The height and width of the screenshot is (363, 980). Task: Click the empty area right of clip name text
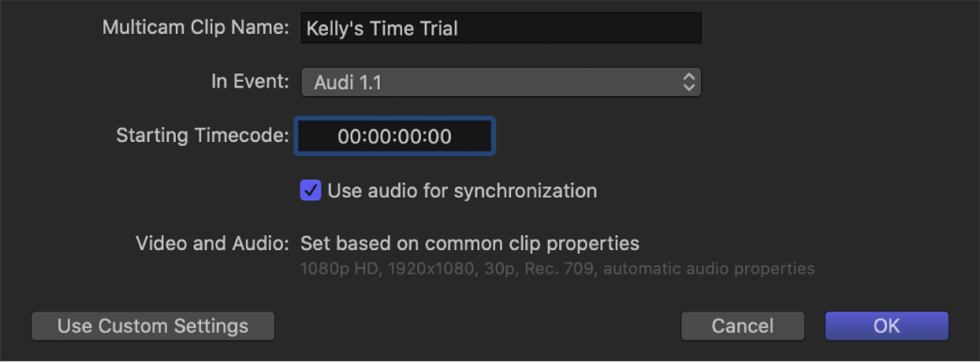coord(580,28)
